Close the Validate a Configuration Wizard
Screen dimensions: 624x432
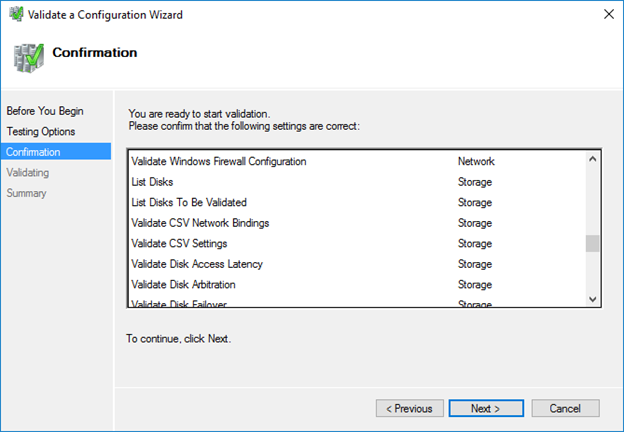(608, 14)
